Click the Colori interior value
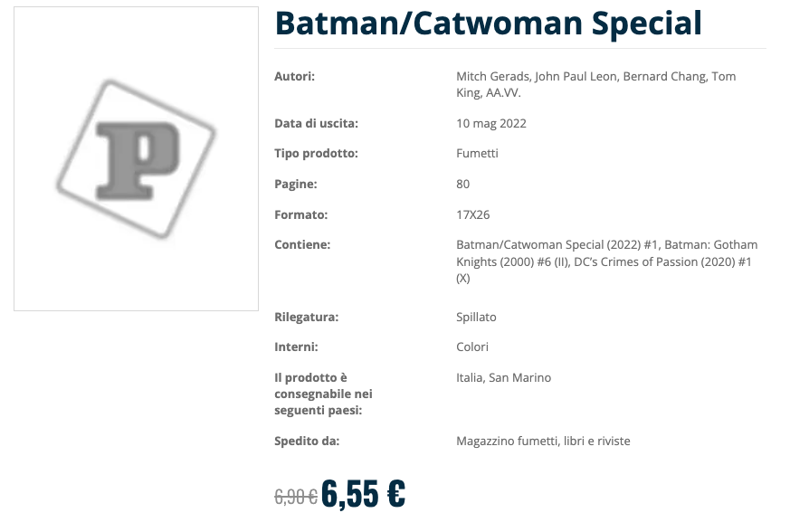Image resolution: width=790 pixels, height=532 pixels. [472, 347]
